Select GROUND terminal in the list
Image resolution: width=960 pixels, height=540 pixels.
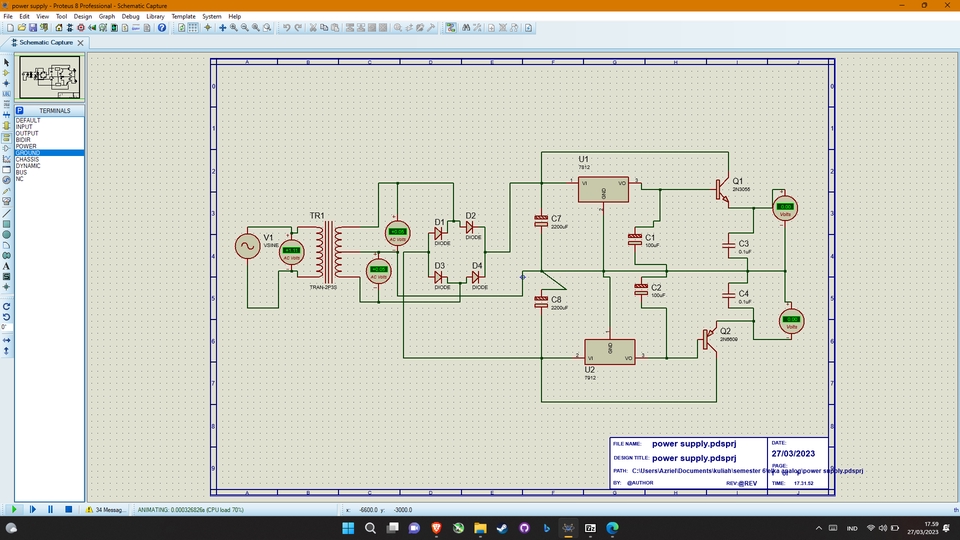[49, 153]
